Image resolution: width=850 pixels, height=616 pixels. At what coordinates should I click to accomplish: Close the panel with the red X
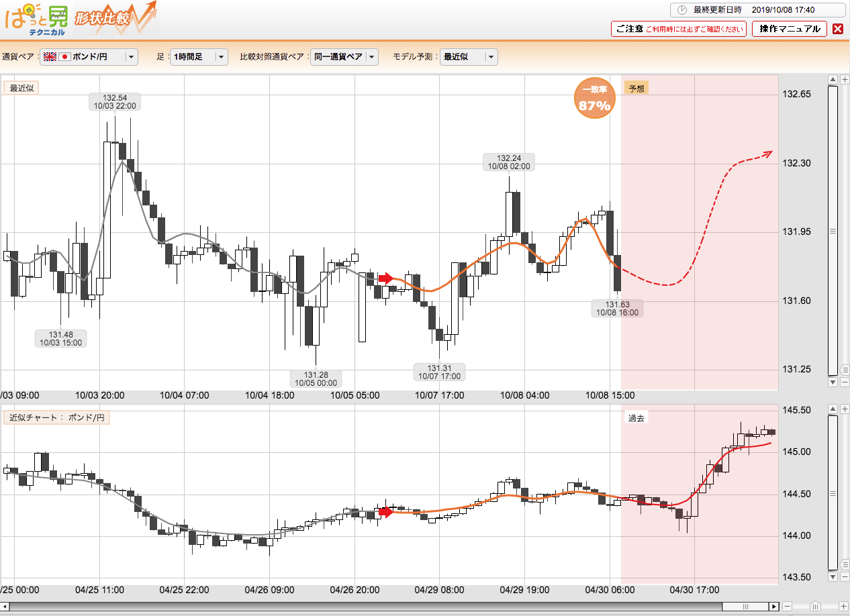(837, 29)
